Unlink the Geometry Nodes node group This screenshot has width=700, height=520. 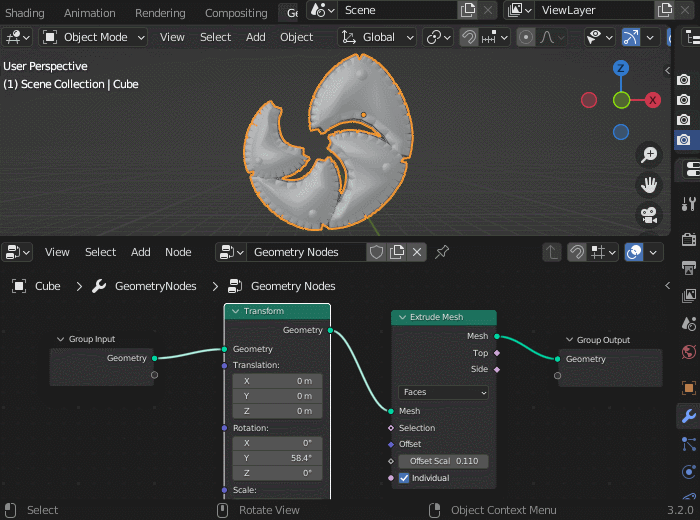coord(417,252)
